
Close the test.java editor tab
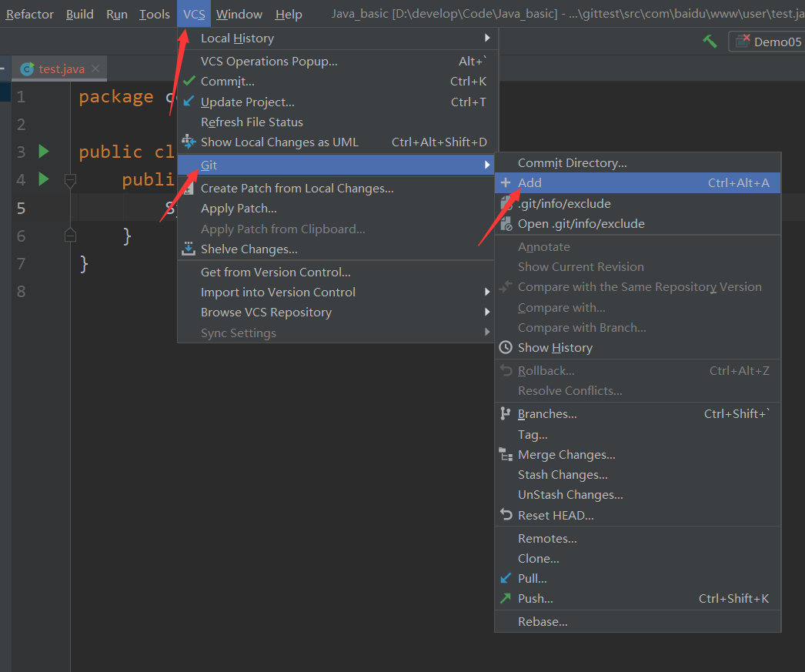click(x=95, y=69)
